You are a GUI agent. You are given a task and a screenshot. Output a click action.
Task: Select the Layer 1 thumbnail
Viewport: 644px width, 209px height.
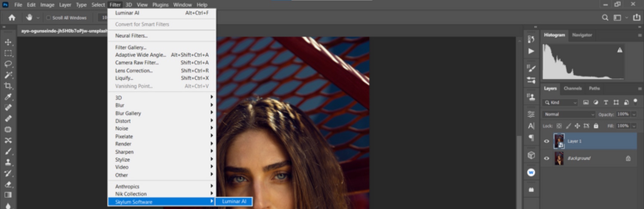[x=559, y=141]
